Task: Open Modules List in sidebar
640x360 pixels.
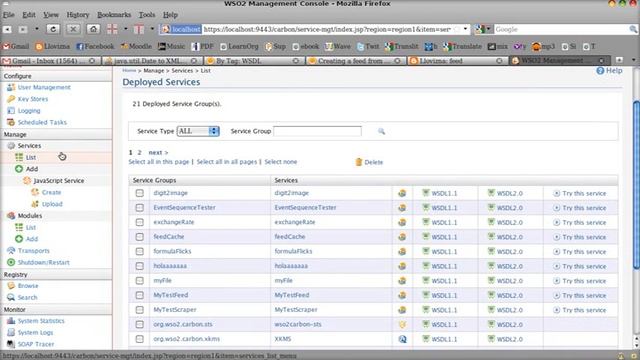Action: [x=31, y=227]
